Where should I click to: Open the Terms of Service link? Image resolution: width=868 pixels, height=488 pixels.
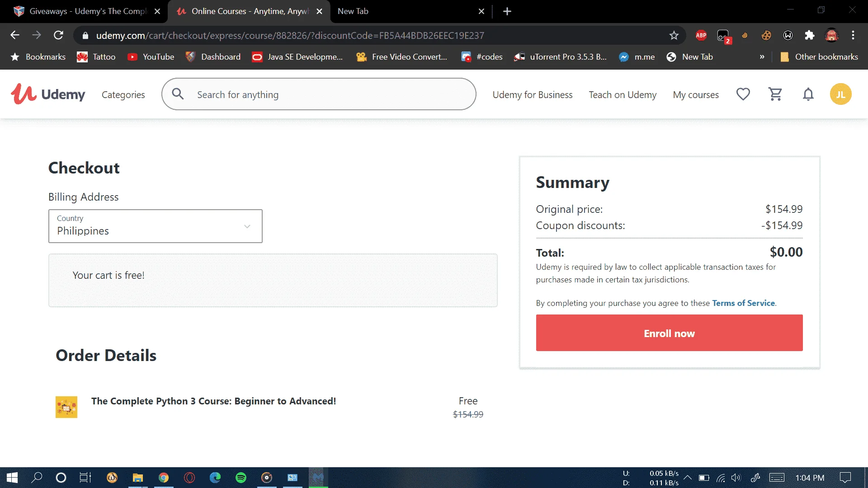743,303
